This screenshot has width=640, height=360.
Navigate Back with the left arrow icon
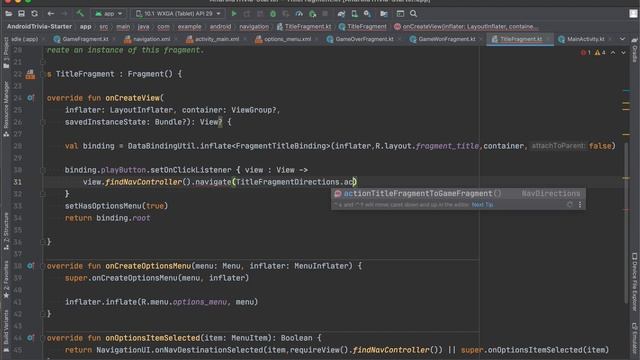tap(51, 13)
